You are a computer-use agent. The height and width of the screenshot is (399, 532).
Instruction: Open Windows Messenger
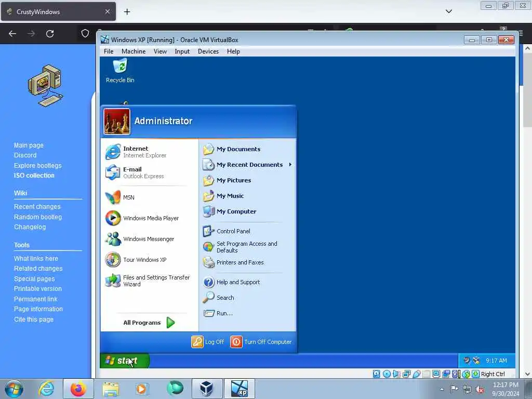[149, 239]
